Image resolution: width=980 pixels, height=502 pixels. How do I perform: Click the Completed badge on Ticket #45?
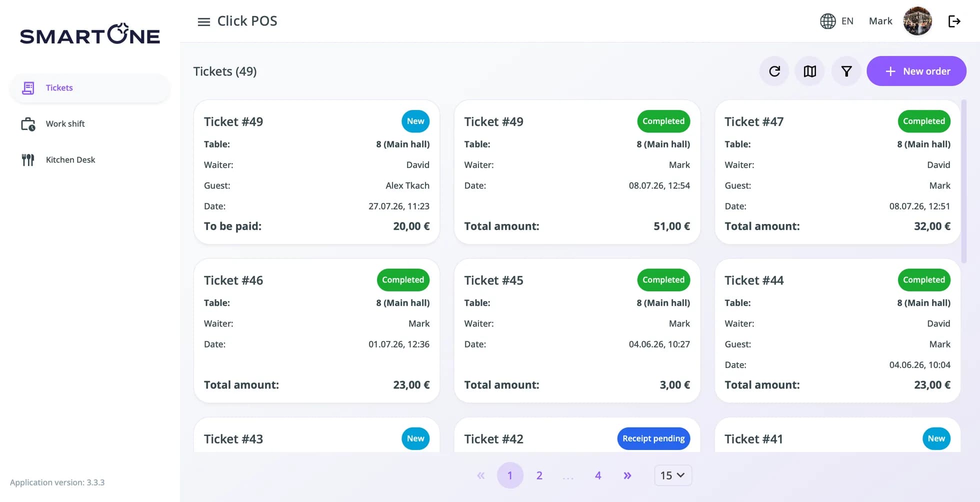point(663,279)
